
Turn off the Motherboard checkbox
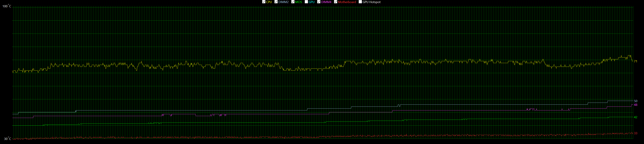click(x=336, y=2)
